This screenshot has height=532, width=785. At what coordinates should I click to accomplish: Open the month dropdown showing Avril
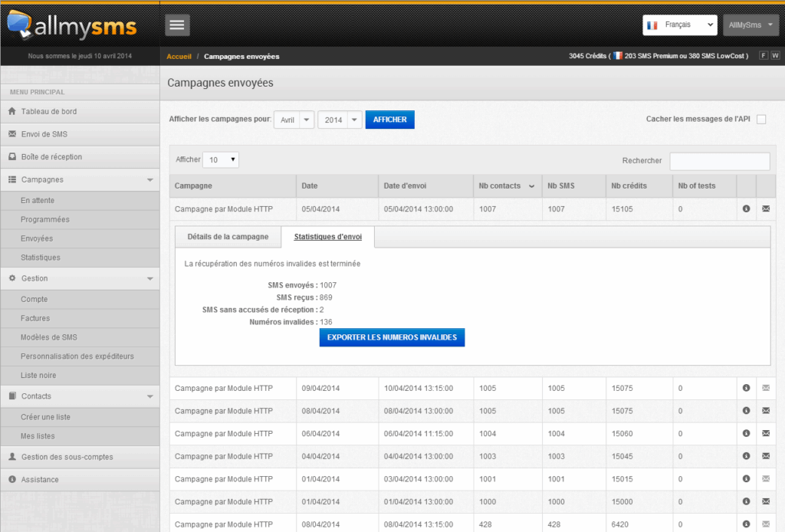(294, 120)
